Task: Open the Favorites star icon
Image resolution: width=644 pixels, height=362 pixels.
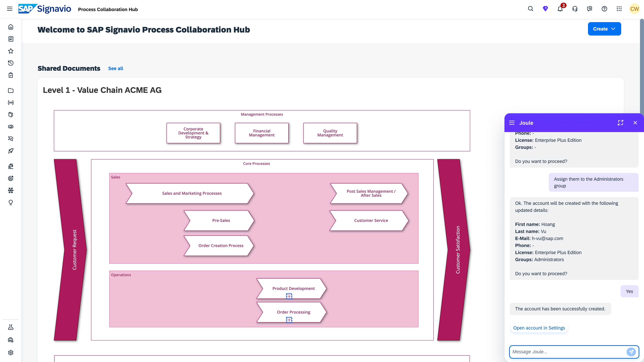Action: pos(11,51)
